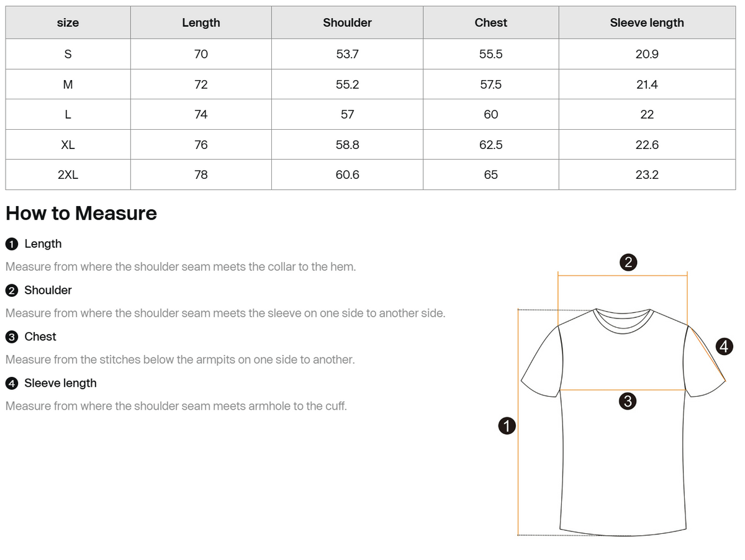Click the "Length" column header in table
Screen dimensions: 745x560
(201, 23)
